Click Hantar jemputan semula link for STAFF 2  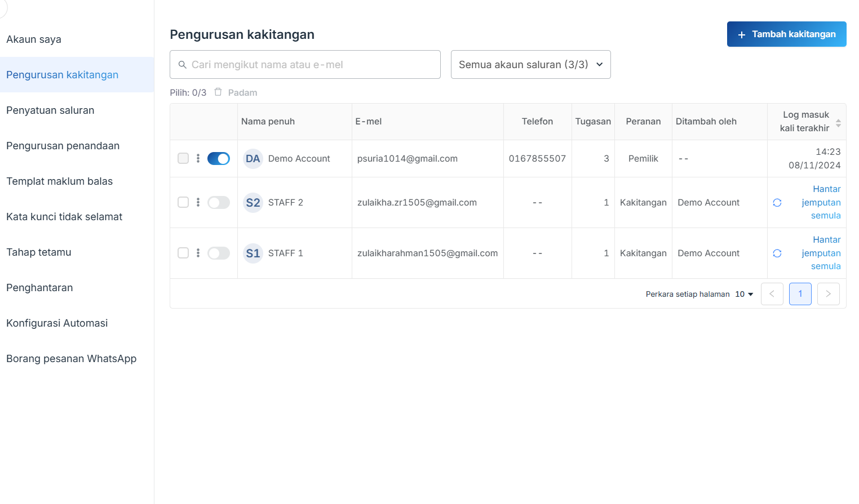click(821, 202)
